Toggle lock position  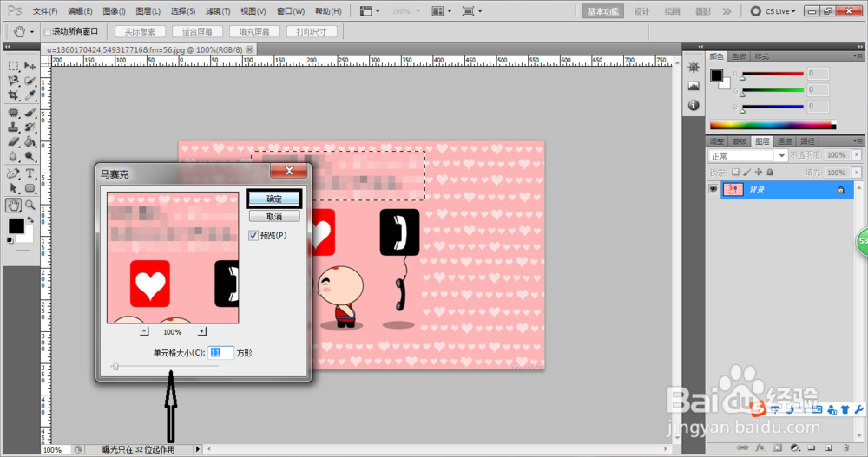[x=759, y=172]
